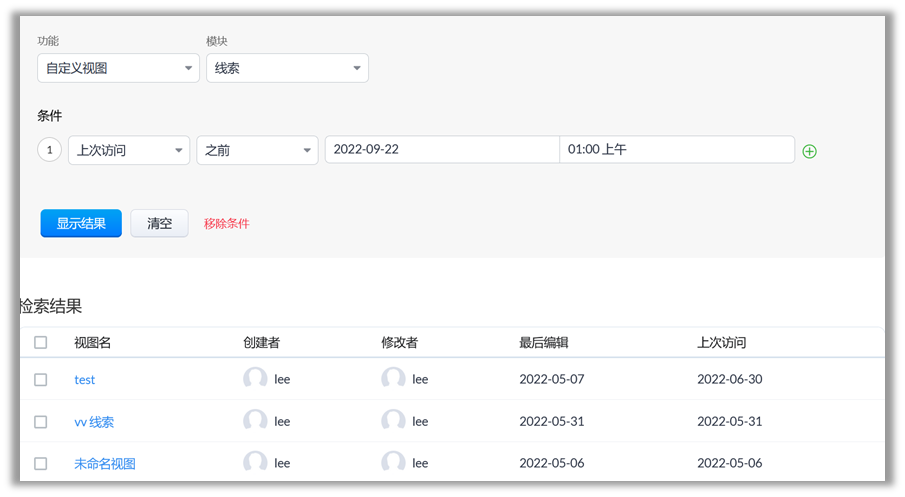Click the 清空 button
The width and height of the screenshot is (905, 497).
pyautogui.click(x=159, y=223)
